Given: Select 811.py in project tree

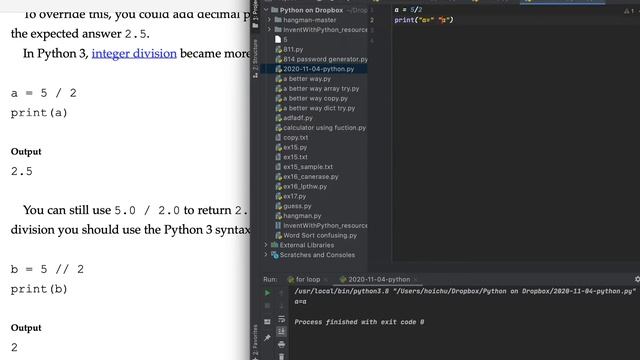Looking at the screenshot, I should coord(289,49).
